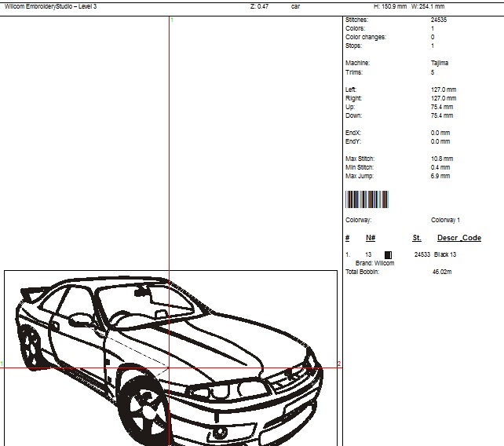Click the Total Bobbin value 46.02m
504x446 pixels.
(x=442, y=272)
